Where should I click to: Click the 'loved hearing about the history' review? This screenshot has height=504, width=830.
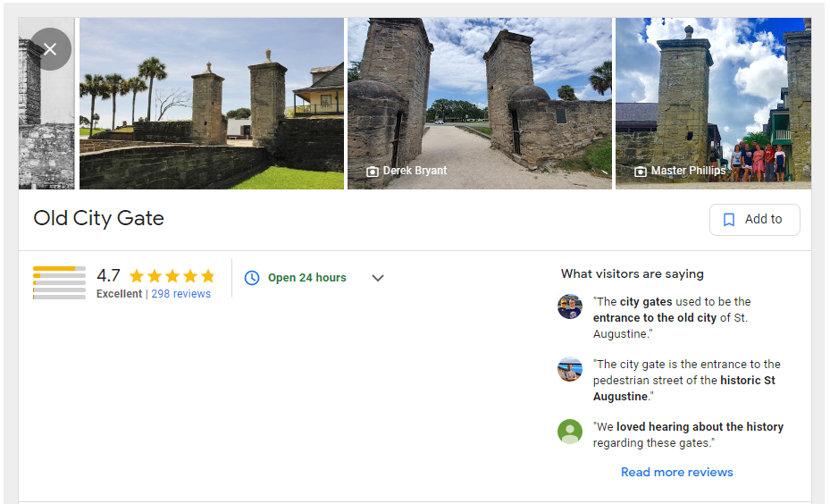click(x=688, y=434)
